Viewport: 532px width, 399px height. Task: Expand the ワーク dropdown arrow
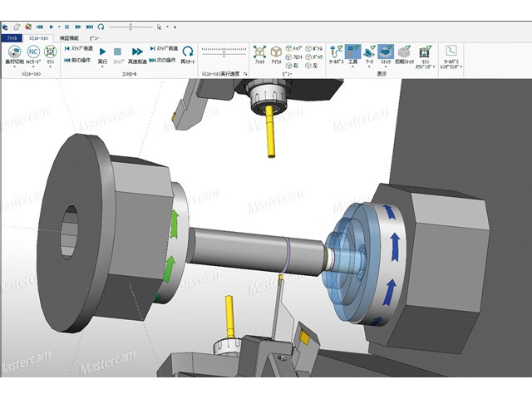click(x=369, y=66)
